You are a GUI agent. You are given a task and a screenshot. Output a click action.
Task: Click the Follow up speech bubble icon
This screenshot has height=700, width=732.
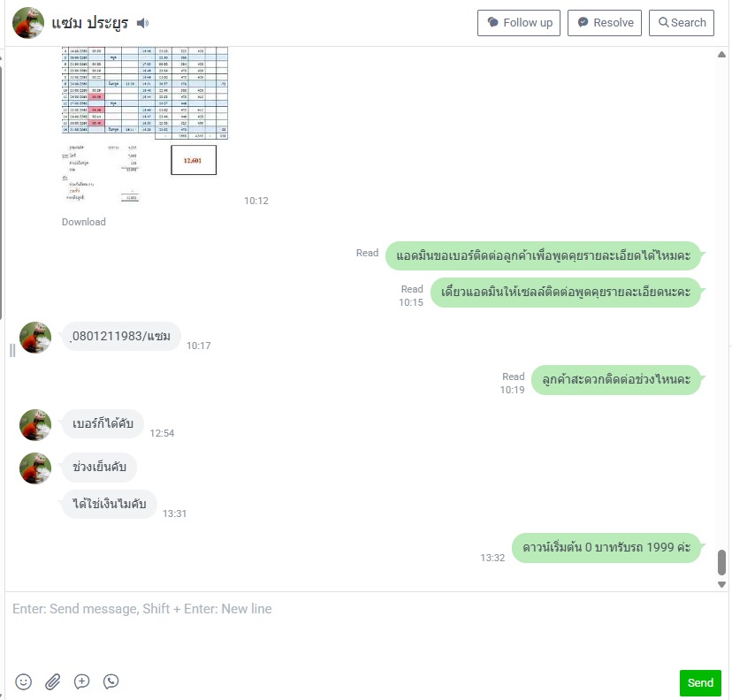pos(493,22)
